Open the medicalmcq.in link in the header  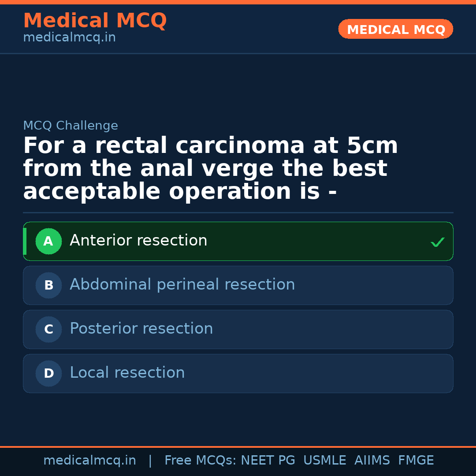click(69, 37)
